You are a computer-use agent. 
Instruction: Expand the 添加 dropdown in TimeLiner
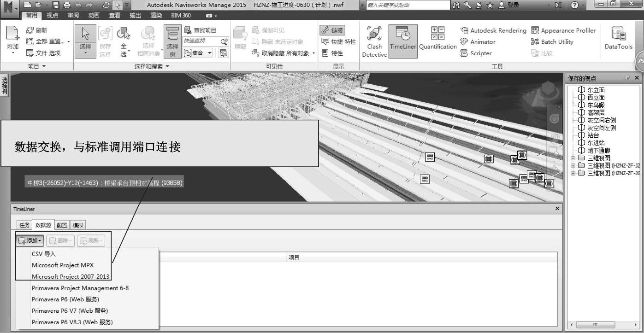point(30,240)
